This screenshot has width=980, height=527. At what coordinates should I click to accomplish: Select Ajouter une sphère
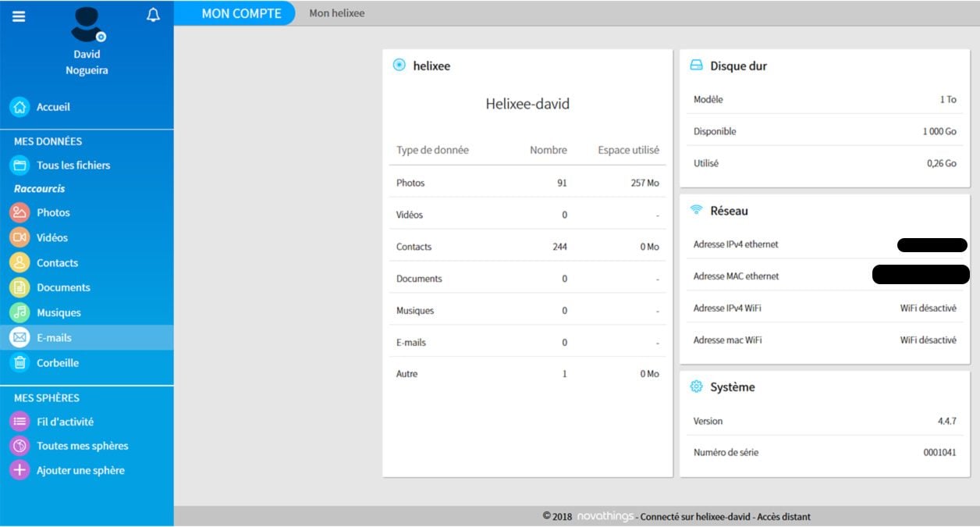(x=80, y=471)
